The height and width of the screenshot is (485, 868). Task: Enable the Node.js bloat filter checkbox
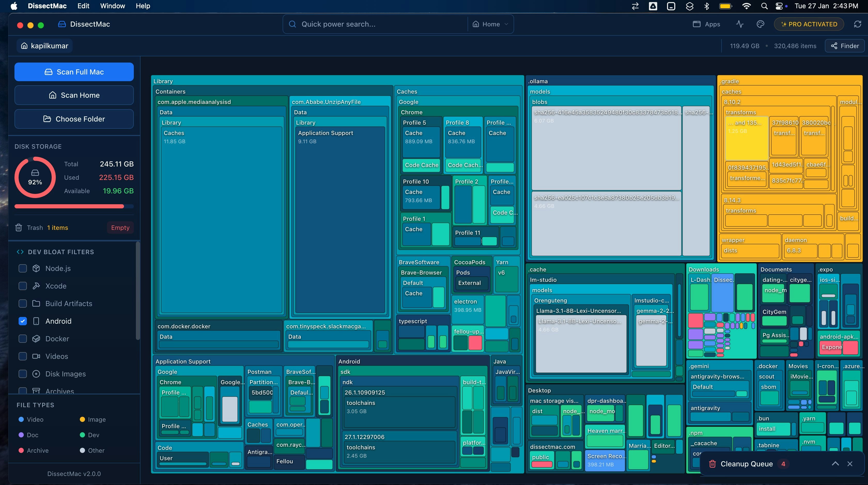[22, 268]
